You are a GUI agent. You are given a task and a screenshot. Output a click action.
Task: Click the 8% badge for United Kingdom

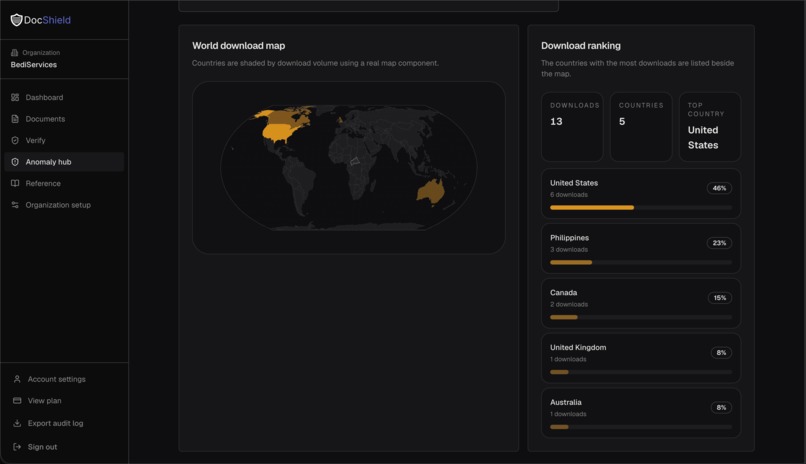721,352
